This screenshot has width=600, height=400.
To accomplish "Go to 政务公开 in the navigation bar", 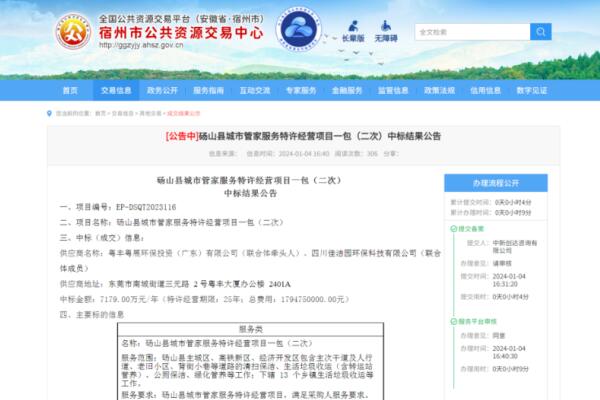I will [162, 89].
